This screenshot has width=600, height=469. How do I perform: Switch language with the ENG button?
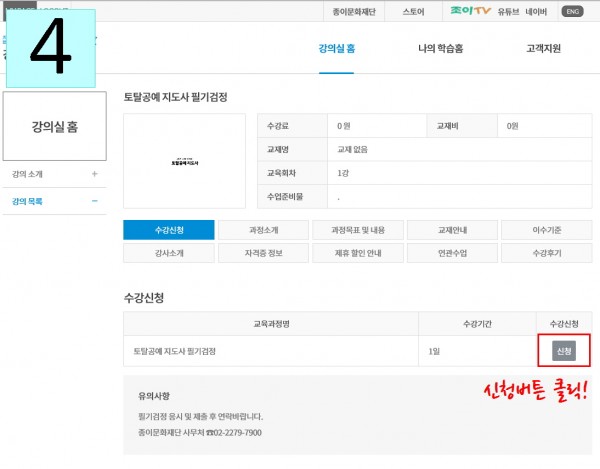[572, 12]
